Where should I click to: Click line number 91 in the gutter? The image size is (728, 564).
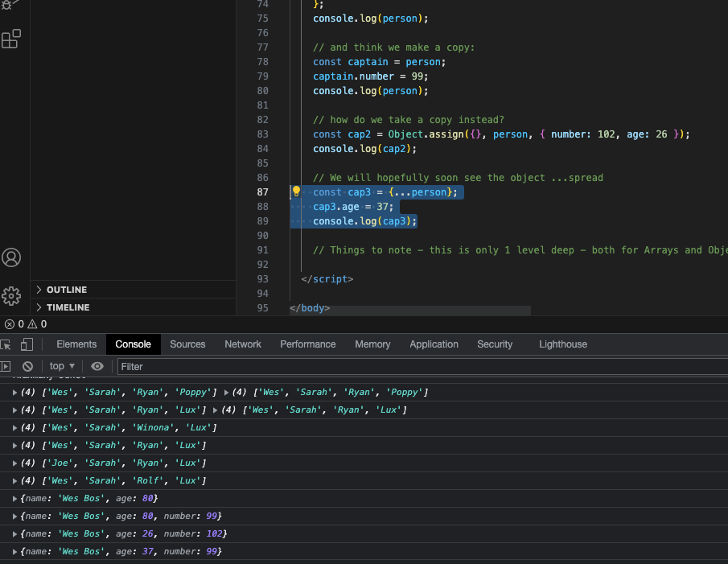tap(262, 250)
